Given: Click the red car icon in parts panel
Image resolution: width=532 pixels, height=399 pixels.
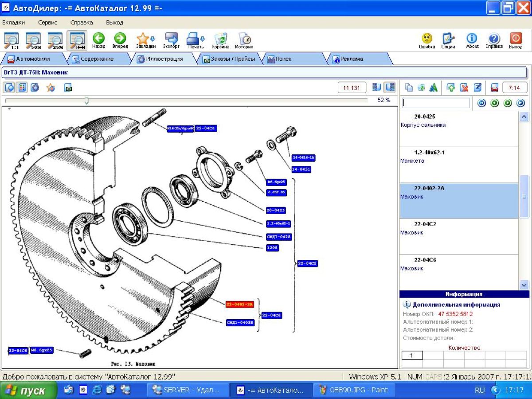Looking at the screenshot, I should [495, 88].
